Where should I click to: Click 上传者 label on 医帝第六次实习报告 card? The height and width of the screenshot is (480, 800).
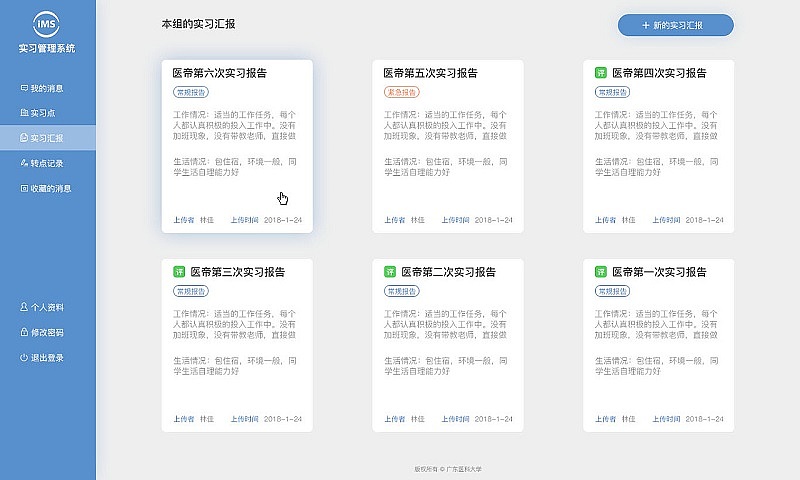pyautogui.click(x=184, y=220)
